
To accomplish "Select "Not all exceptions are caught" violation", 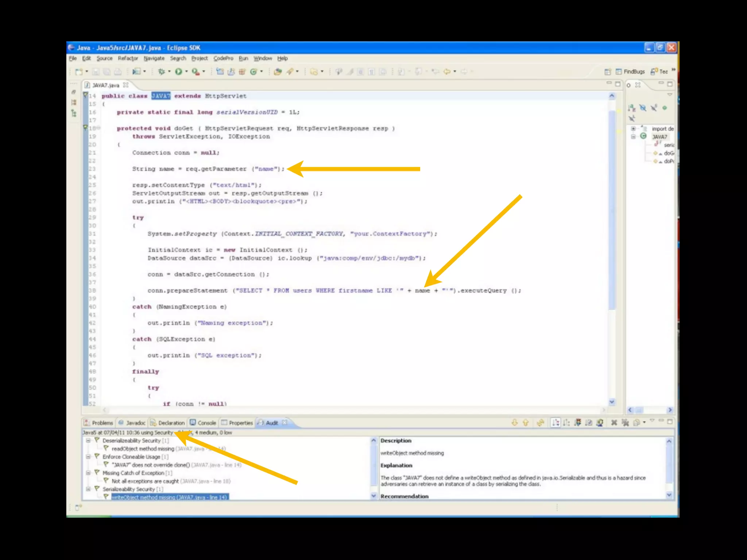I will pos(145,481).
